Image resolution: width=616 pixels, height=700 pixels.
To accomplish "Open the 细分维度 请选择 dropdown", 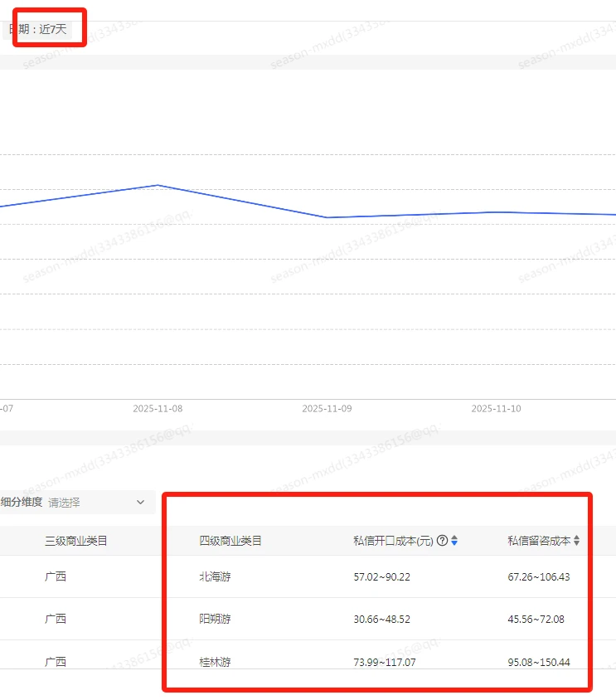I will point(78,503).
